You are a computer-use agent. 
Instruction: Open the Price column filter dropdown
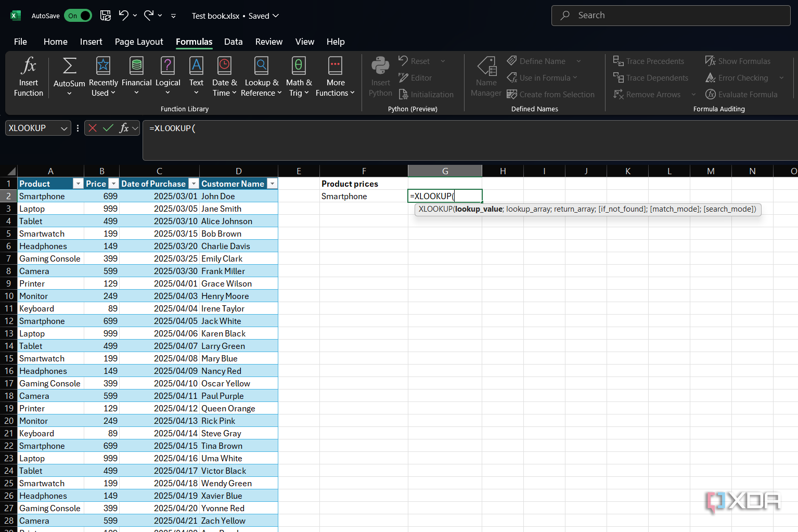[x=113, y=184]
